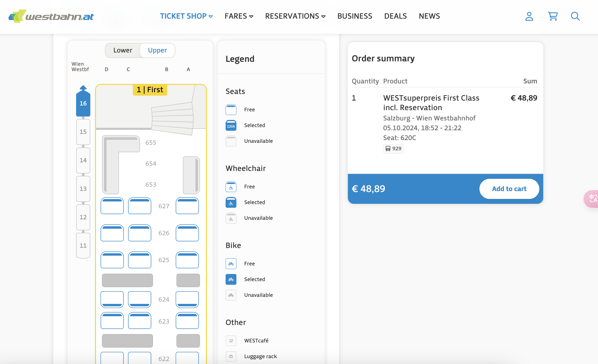Click the WESTcafé legend icon

pyautogui.click(x=231, y=341)
